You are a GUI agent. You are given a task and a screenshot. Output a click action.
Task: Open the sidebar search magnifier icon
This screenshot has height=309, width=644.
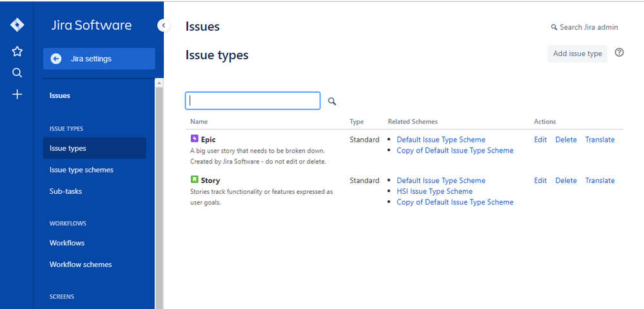(17, 73)
